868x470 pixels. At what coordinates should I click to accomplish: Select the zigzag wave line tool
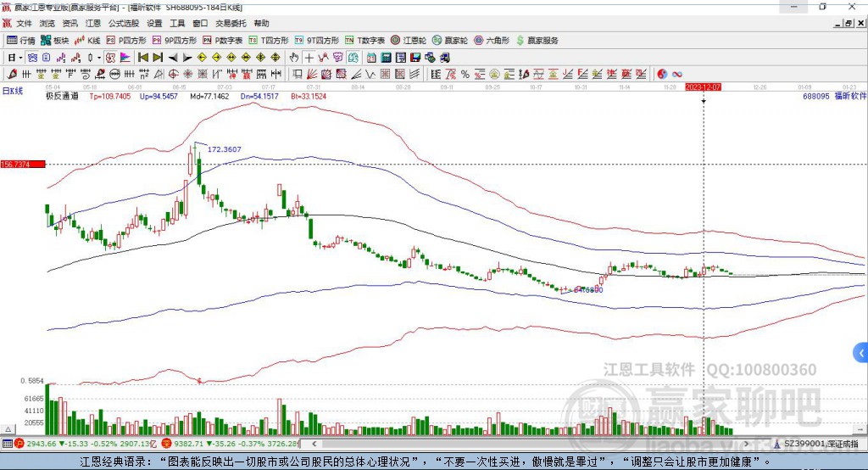pyautogui.click(x=371, y=75)
